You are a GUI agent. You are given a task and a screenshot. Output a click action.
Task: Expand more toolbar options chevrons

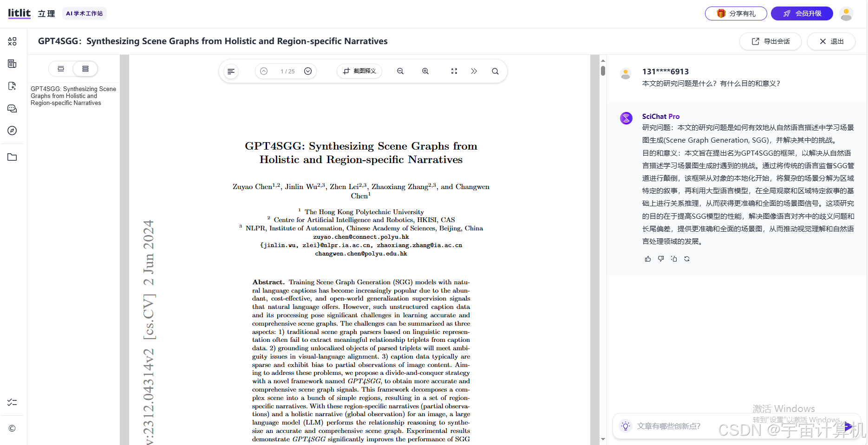point(474,71)
